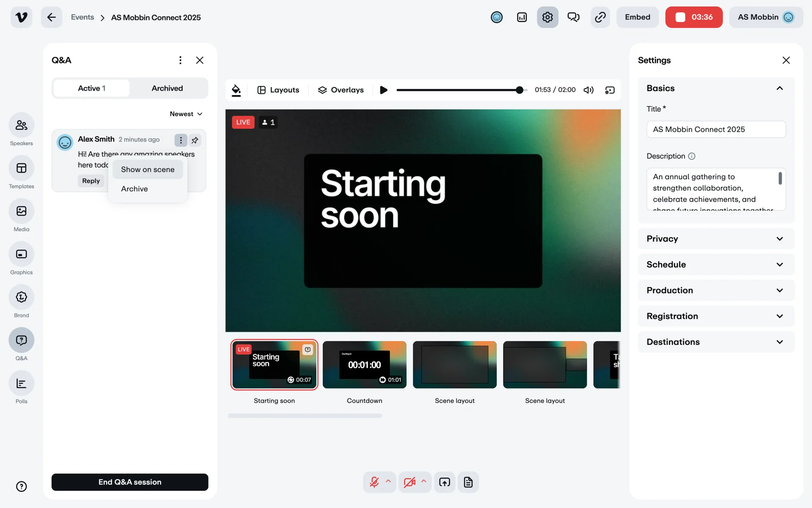The height and width of the screenshot is (508, 812).
Task: Toggle the speaker volume icon
Action: pos(588,90)
